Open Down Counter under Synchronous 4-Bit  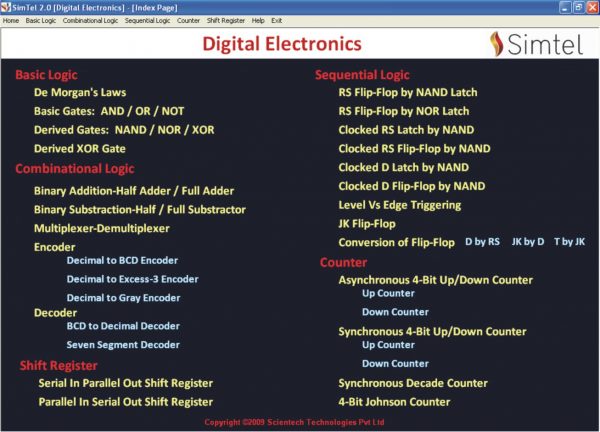395,364
